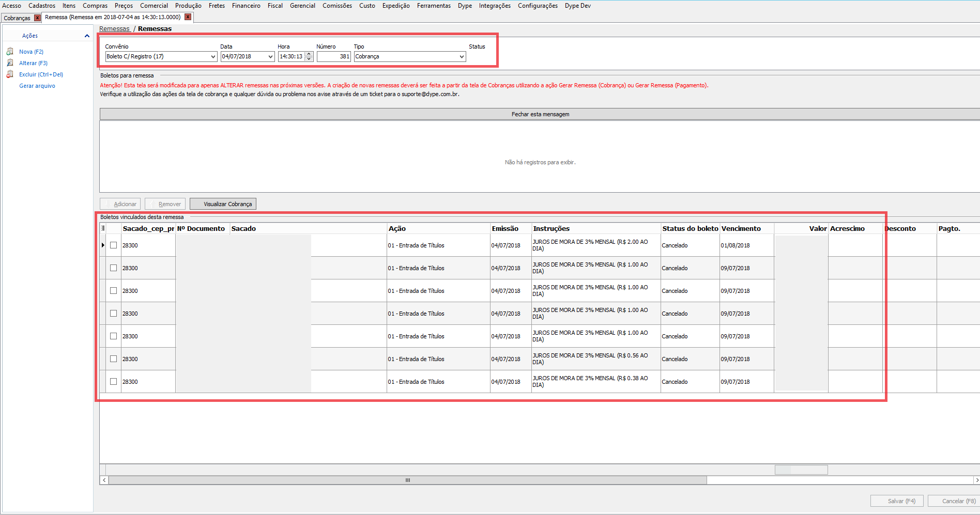Viewport: 980px width, 515px height.
Task: Check the row with R$ 0.56 ao dia
Action: [114, 359]
